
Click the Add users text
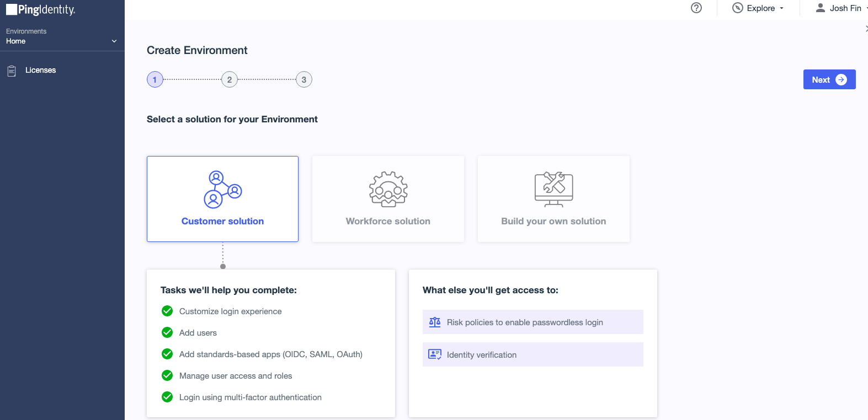tap(198, 333)
